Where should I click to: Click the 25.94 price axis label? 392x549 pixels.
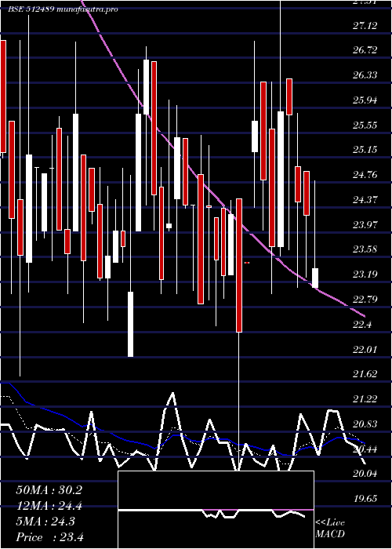coord(365,100)
